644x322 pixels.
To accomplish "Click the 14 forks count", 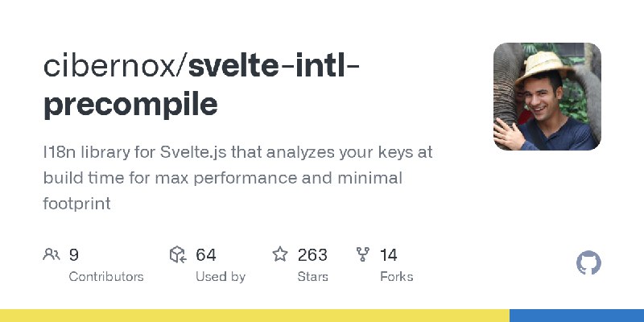I will click(x=389, y=255).
